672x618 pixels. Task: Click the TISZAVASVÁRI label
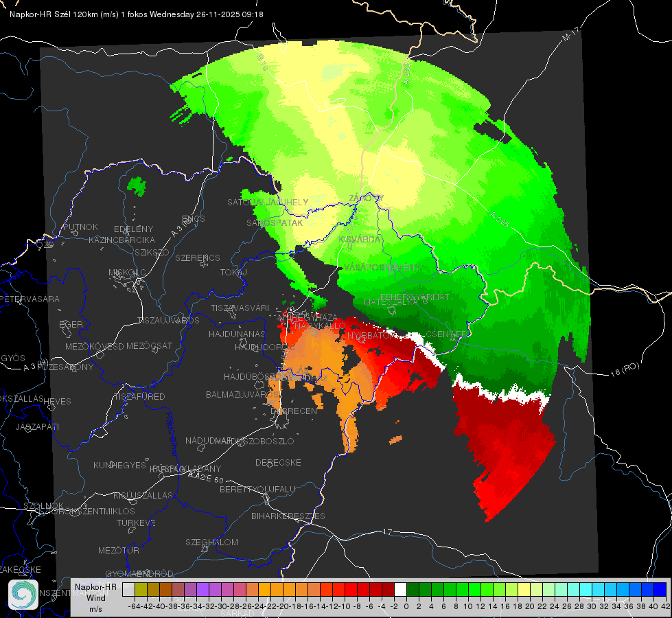(x=240, y=308)
